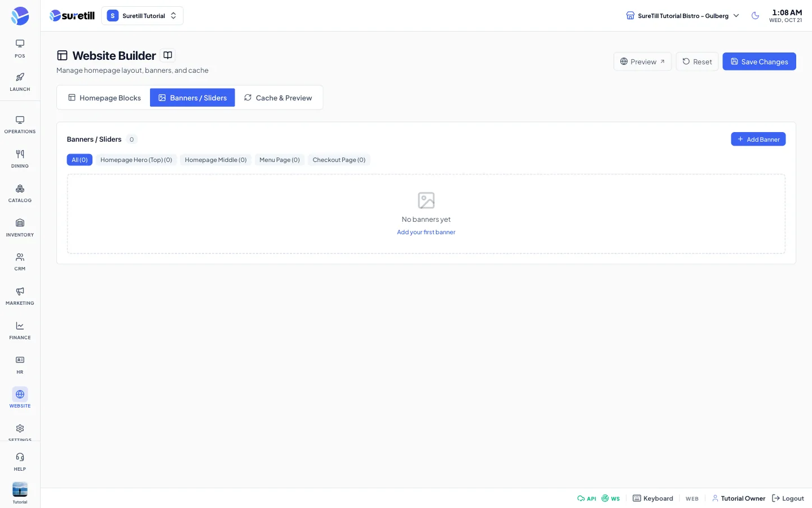The image size is (812, 508).
Task: Click the Website Builder docs book icon
Action: [167, 55]
